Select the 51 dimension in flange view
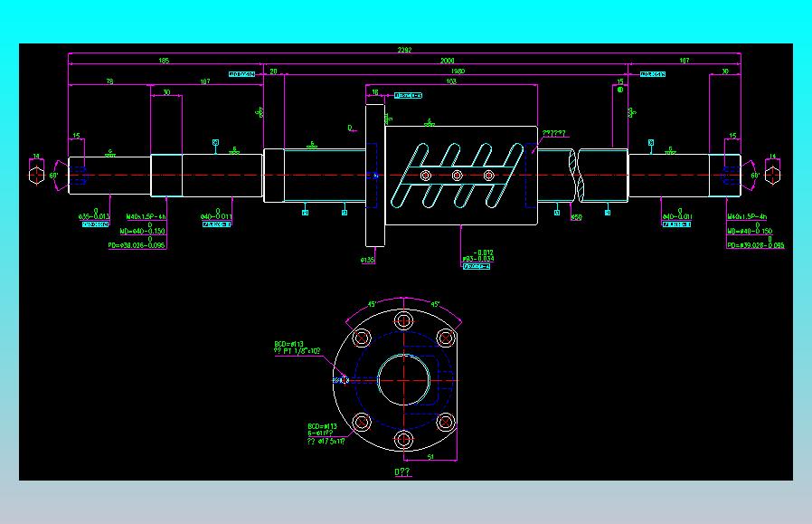This screenshot has width=812, height=524. click(x=430, y=457)
